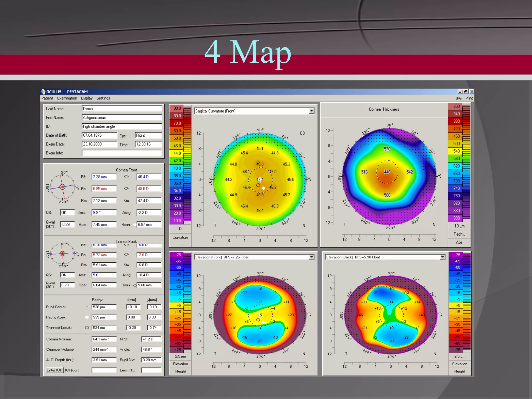
Task: Click the JPG export button
Action: click(458, 98)
